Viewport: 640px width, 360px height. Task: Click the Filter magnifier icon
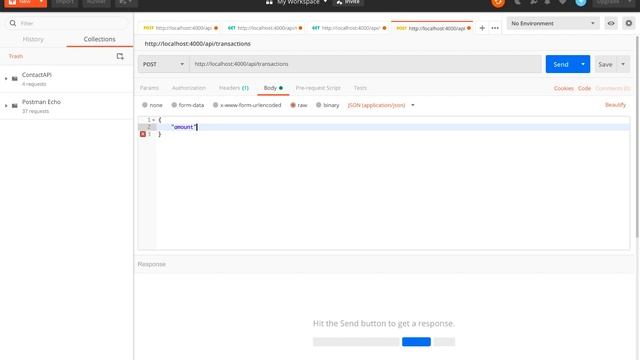13,23
